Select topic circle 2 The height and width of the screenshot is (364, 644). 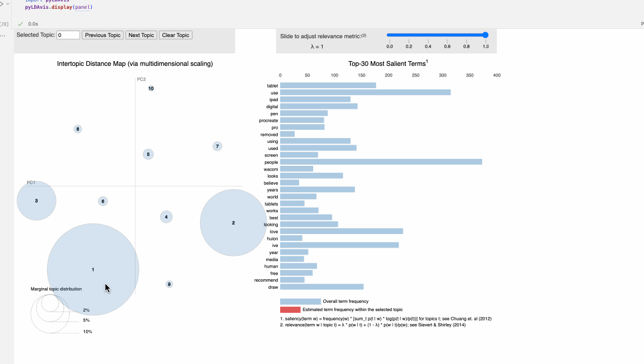tap(233, 223)
